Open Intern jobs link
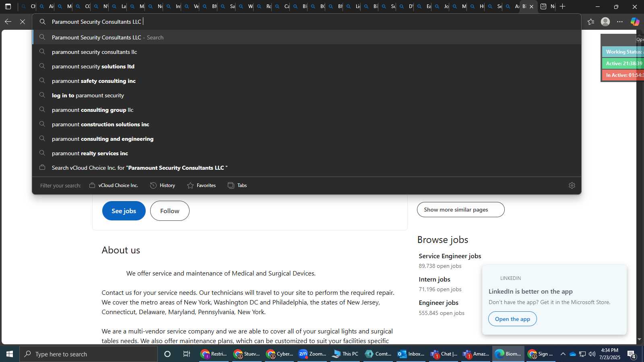 (x=434, y=279)
